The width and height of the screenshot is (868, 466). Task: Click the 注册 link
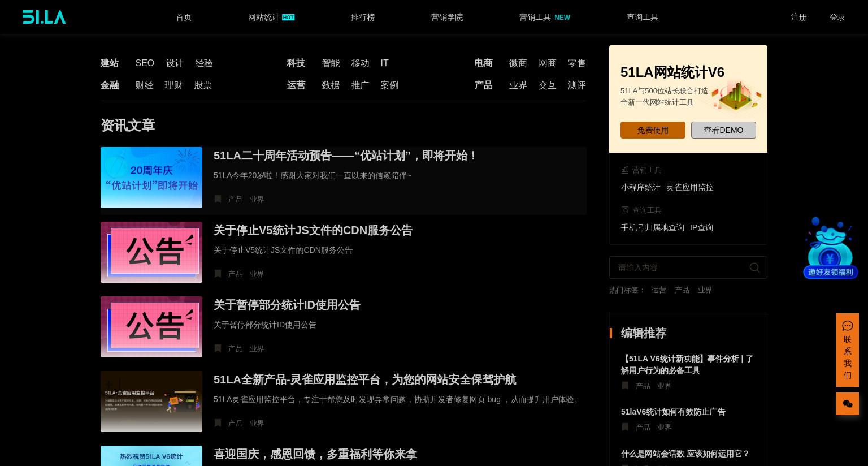tap(798, 17)
